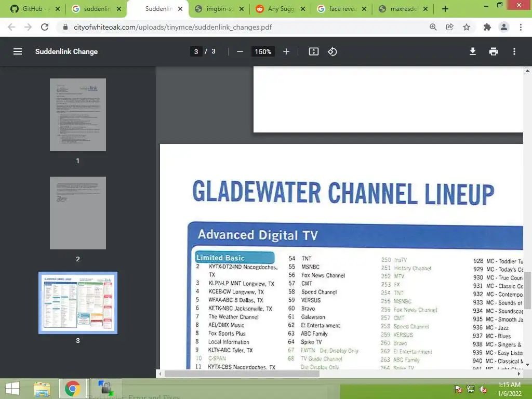Toggle the PDF sidebar menu icon
Screen dimensions: 532x399
pos(18,51)
